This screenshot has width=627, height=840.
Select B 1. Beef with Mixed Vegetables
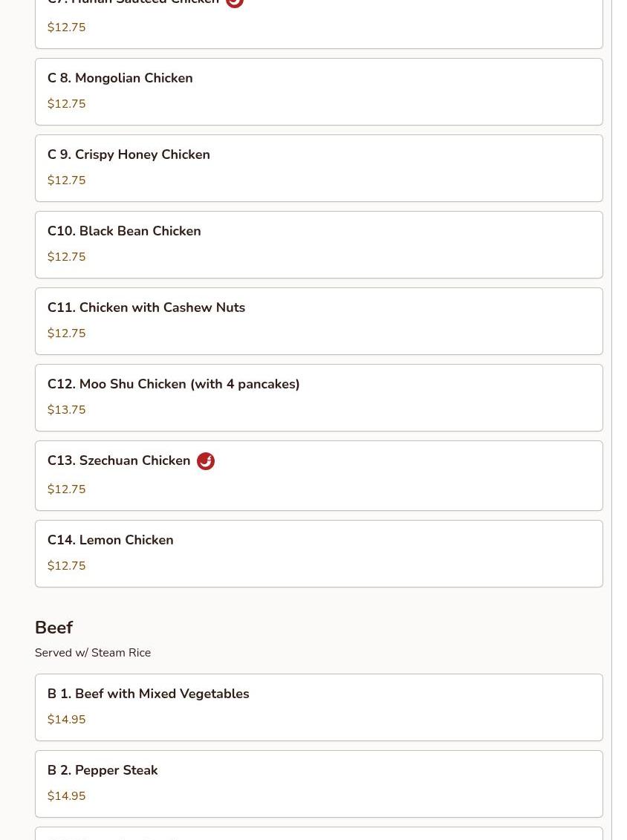coord(318,707)
